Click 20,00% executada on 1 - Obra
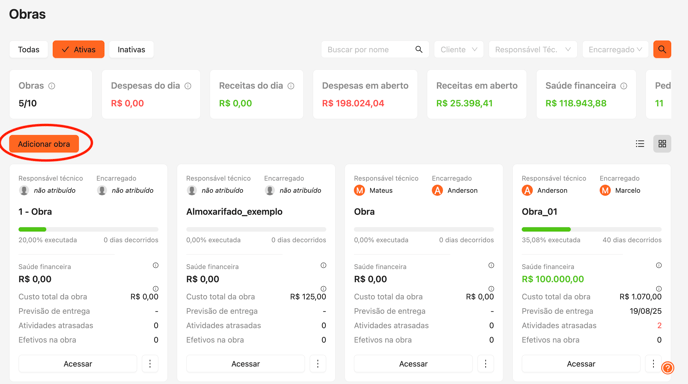The width and height of the screenshot is (688, 384). (x=47, y=240)
